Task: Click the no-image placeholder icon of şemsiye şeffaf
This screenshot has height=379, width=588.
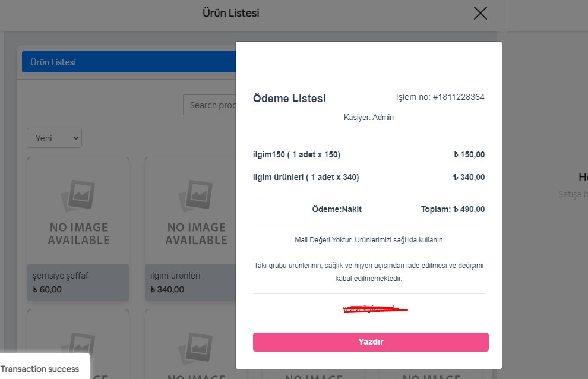Action: pos(78,195)
